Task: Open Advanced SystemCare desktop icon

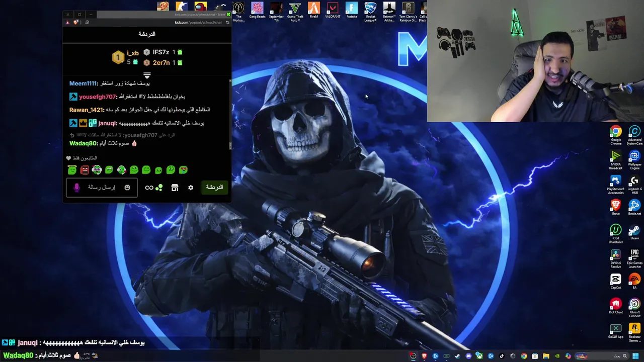Action: 634,135
